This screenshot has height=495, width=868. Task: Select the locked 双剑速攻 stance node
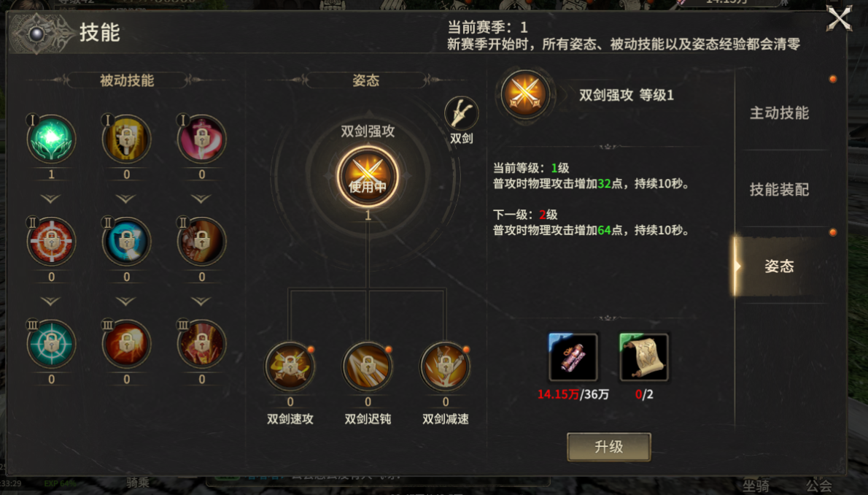pos(290,366)
